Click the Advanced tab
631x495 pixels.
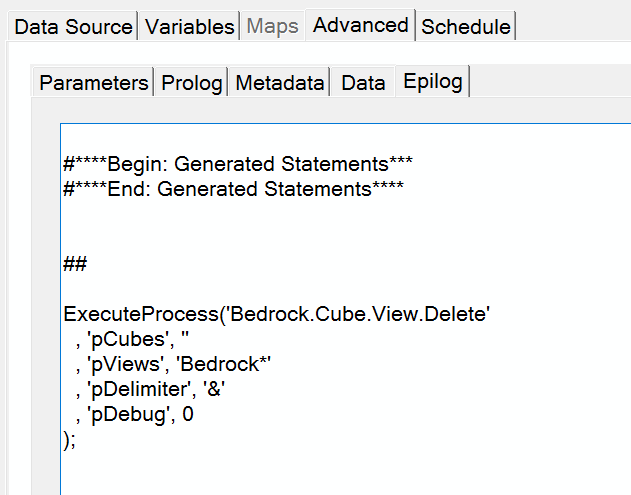pos(361,25)
